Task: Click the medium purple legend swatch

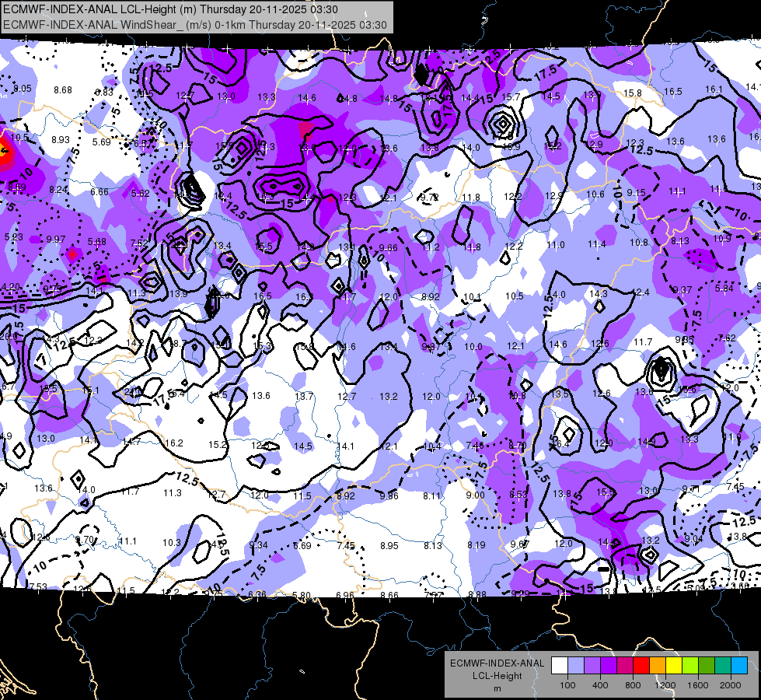Action: coord(592,666)
